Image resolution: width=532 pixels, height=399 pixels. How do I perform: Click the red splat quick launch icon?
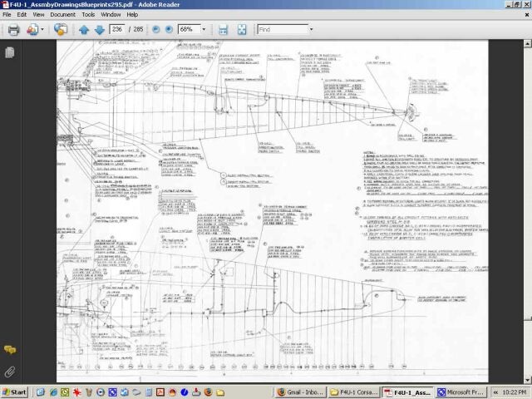[x=76, y=392]
